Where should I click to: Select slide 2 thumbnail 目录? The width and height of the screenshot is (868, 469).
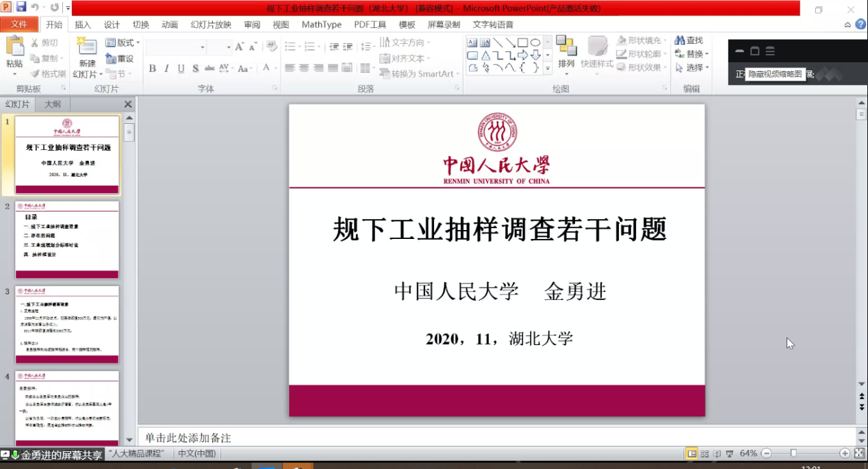[x=67, y=239]
